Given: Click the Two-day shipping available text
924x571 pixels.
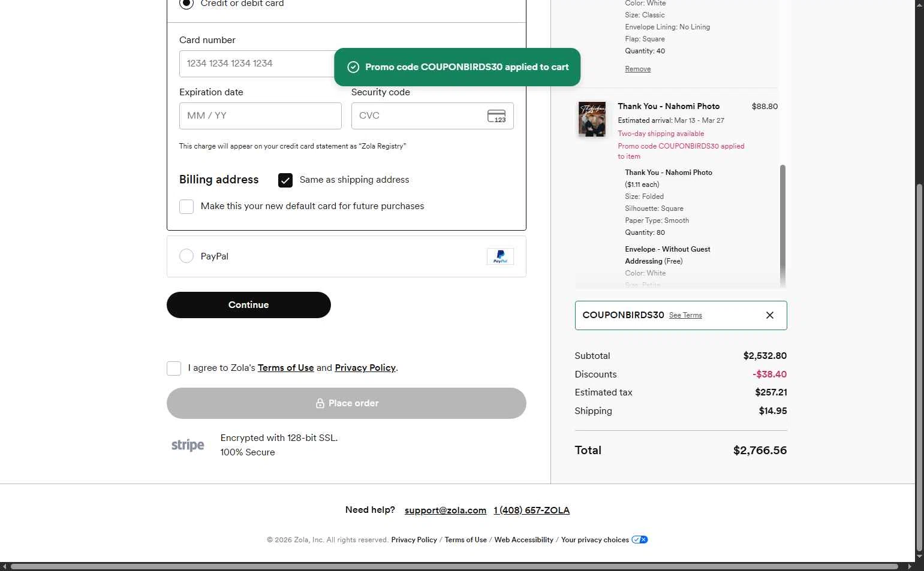Looking at the screenshot, I should (661, 134).
